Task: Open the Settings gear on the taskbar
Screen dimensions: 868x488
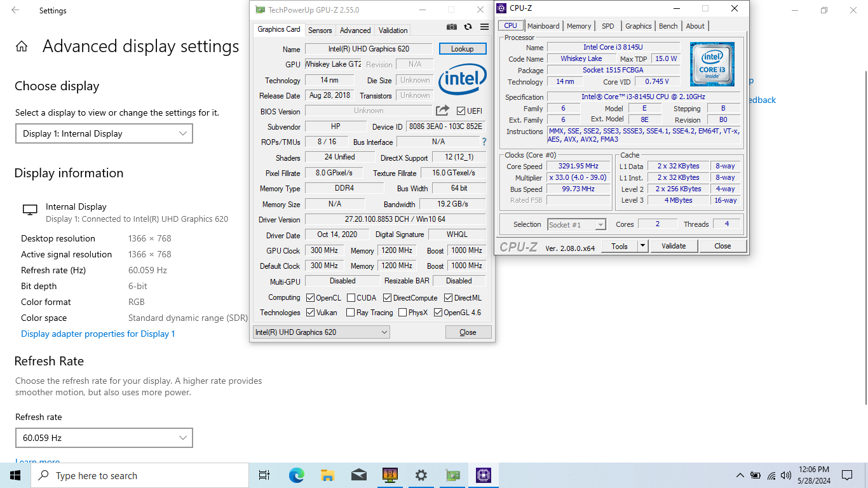Action: click(421, 475)
